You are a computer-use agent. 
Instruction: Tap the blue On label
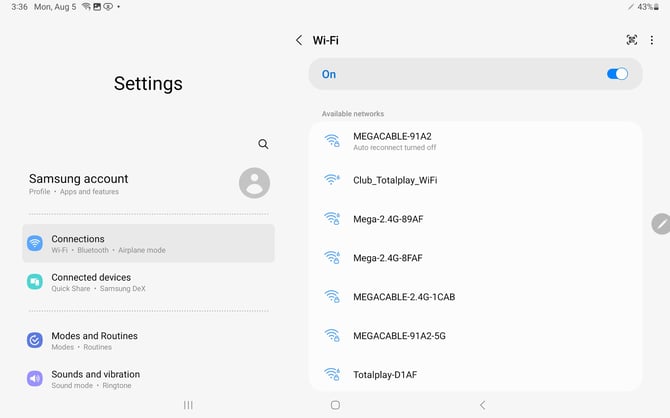point(329,74)
